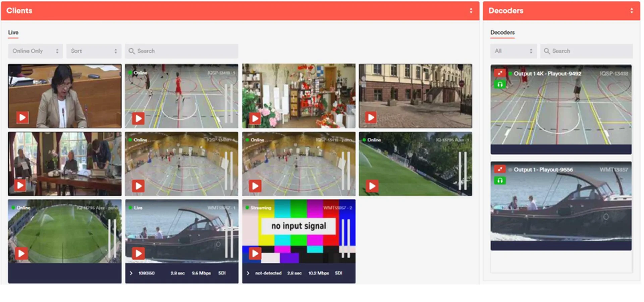Click the red icon on Output 1 4K decoder

(x=500, y=73)
